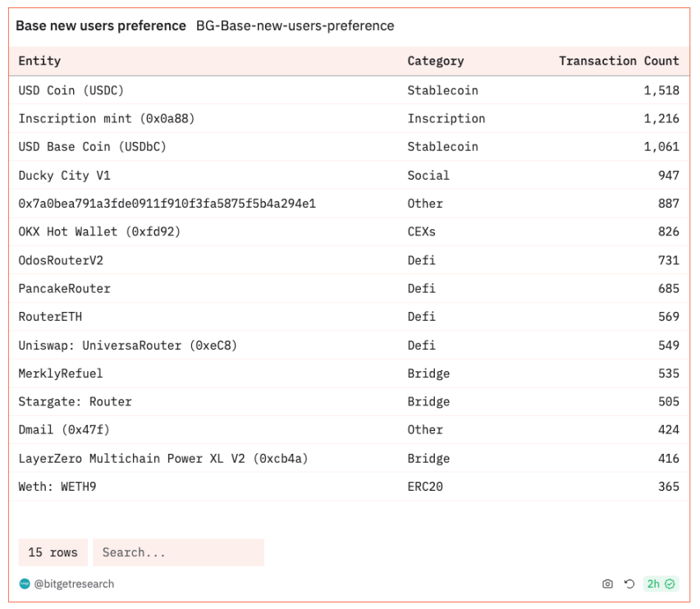Click the Search input field

pyautogui.click(x=179, y=552)
